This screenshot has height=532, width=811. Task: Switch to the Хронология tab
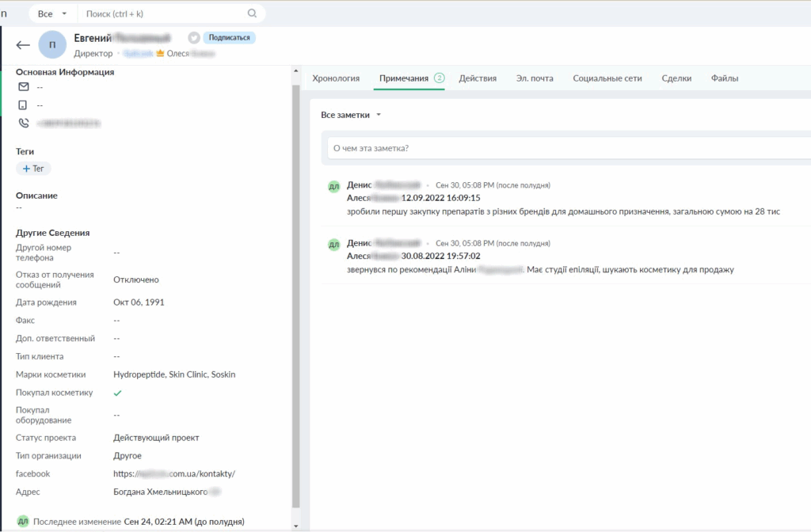(336, 78)
